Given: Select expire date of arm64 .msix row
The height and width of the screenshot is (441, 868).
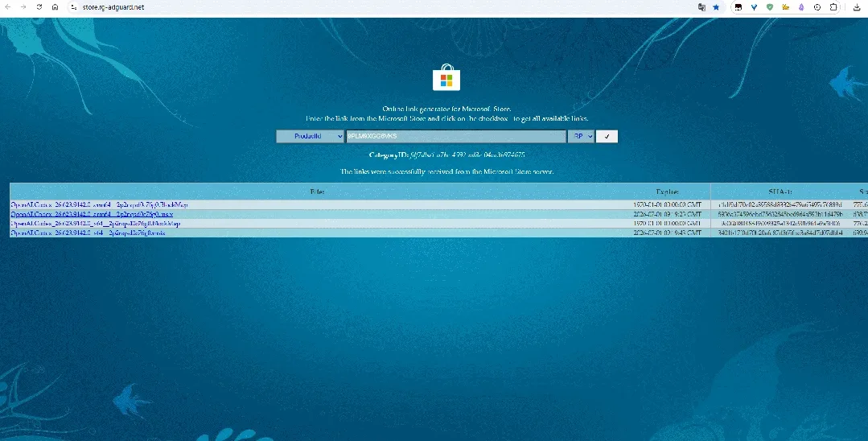Looking at the screenshot, I should pos(667,214).
